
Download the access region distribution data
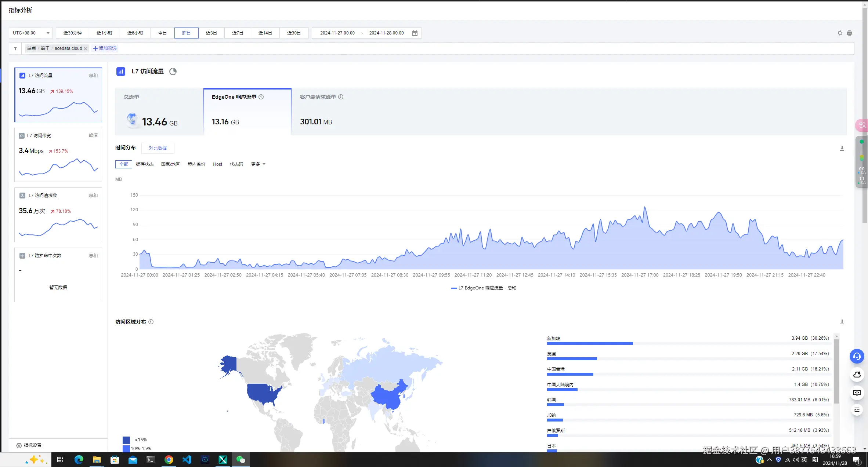coord(842,322)
